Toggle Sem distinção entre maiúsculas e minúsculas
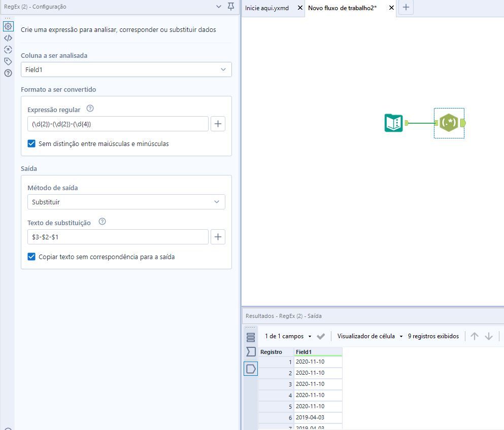Image resolution: width=504 pixels, height=430 pixels. pos(31,144)
